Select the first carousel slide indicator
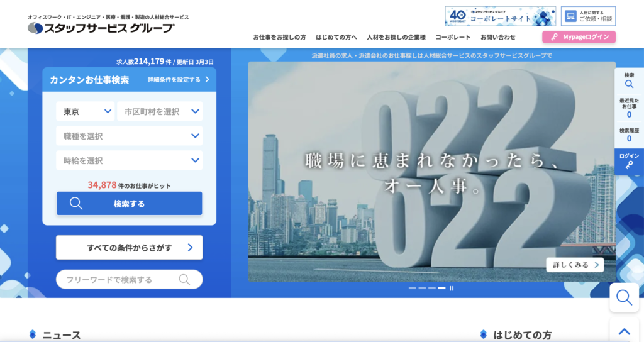This screenshot has width=644, height=342. [x=413, y=288]
